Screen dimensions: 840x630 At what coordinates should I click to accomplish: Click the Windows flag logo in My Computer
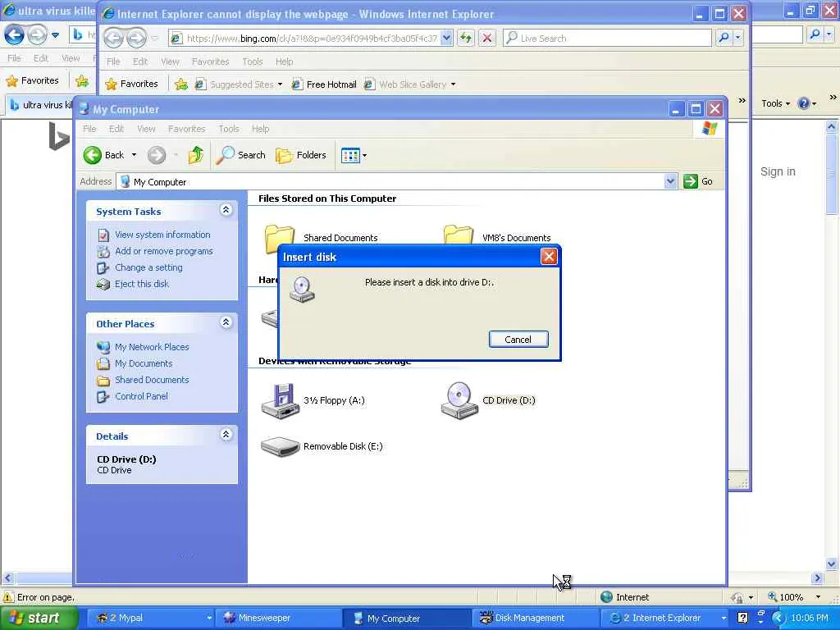pos(710,129)
